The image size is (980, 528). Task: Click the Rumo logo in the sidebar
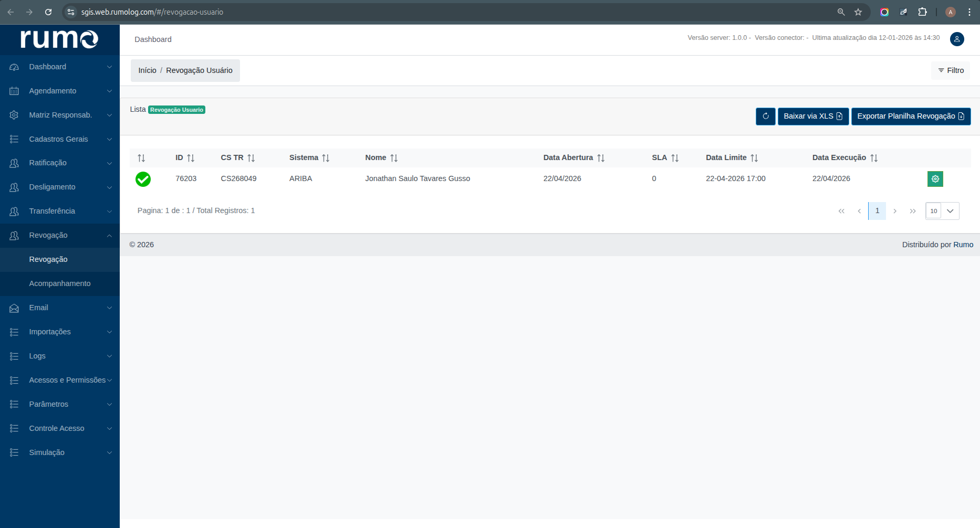point(59,39)
